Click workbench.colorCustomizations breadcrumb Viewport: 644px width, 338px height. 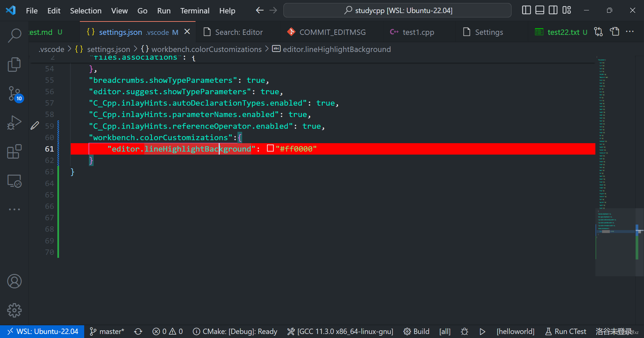click(x=206, y=49)
